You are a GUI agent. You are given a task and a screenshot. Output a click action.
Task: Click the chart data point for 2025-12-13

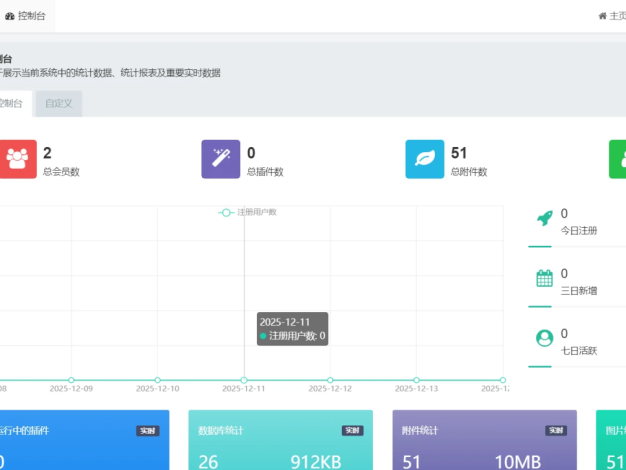(x=416, y=380)
